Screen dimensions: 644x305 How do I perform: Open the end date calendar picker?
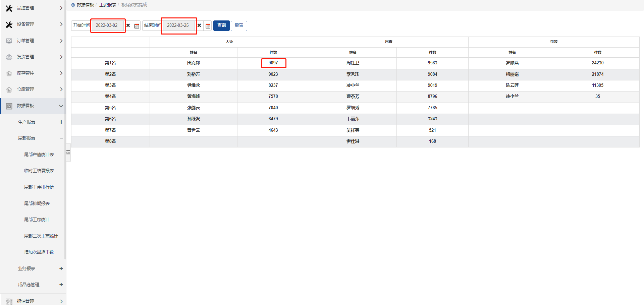click(x=208, y=26)
